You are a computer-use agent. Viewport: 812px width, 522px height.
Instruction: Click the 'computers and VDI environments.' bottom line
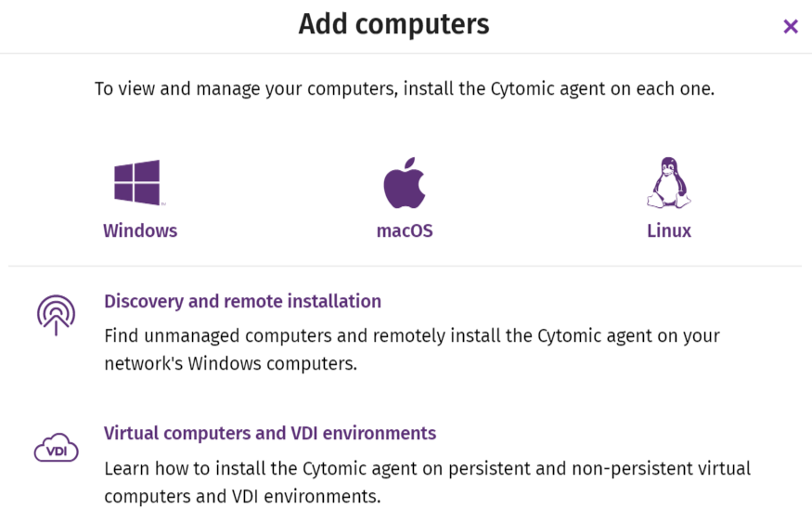coord(242,497)
